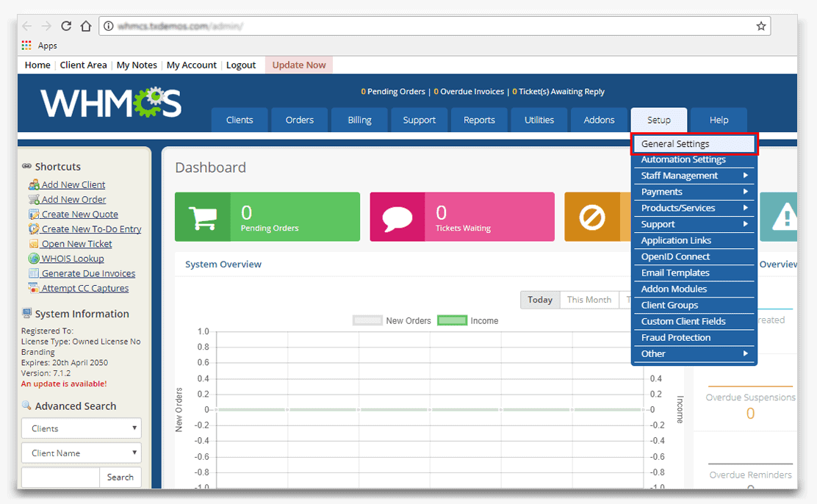Toggle the New Orders chart legend swatch

(367, 321)
